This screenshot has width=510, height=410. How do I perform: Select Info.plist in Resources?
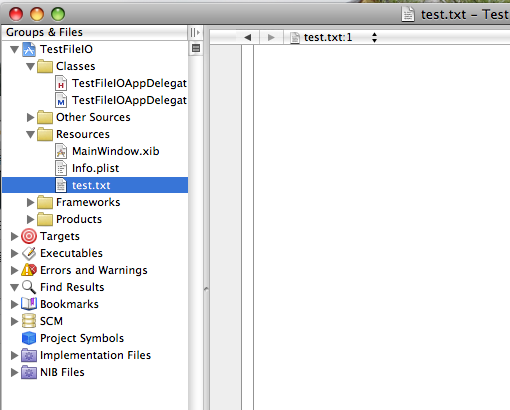[95, 168]
